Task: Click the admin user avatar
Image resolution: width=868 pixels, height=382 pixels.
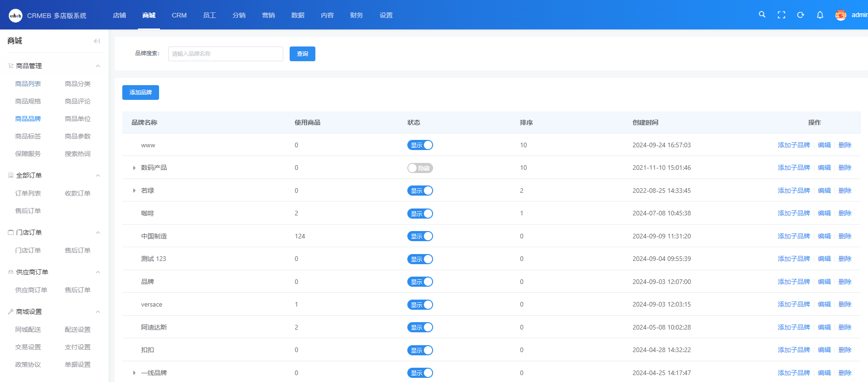Action: click(840, 15)
